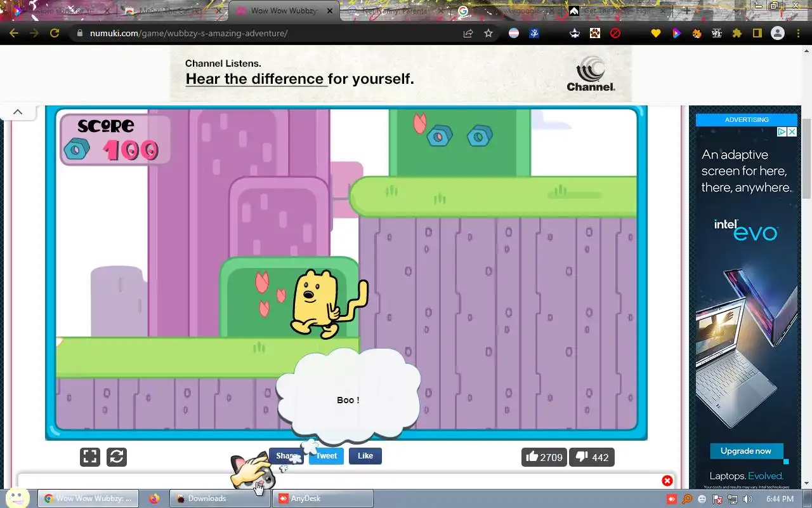Image resolution: width=812 pixels, height=508 pixels.
Task: Close the Wow Wow Wubbzy tab
Action: pyautogui.click(x=329, y=11)
